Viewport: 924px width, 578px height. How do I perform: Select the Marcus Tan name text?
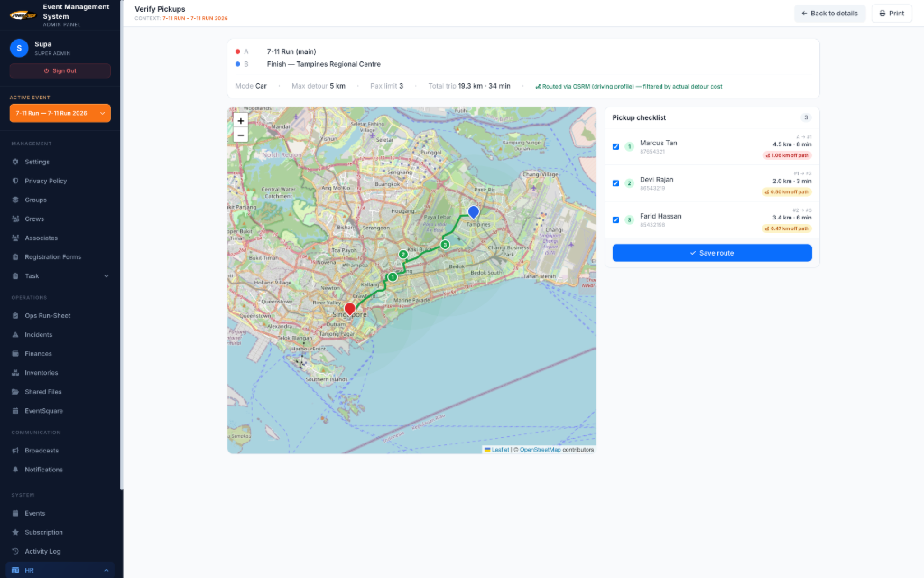click(x=658, y=143)
